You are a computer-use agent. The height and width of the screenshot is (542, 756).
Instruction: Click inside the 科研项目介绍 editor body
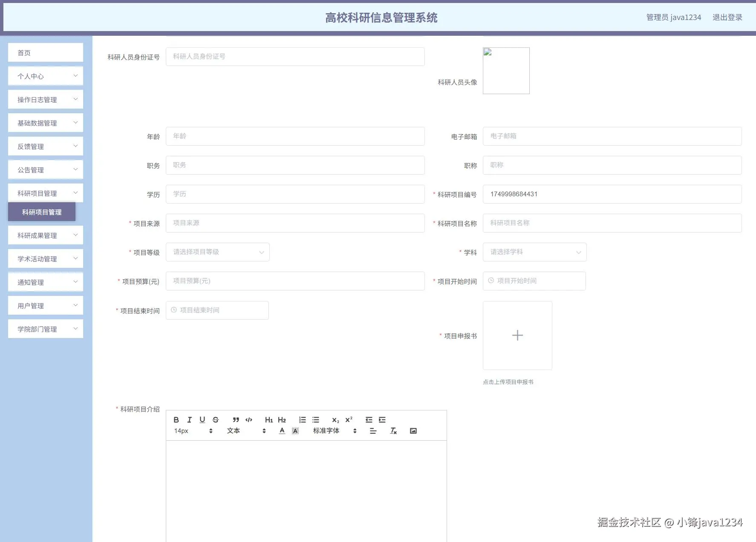[x=306, y=491]
